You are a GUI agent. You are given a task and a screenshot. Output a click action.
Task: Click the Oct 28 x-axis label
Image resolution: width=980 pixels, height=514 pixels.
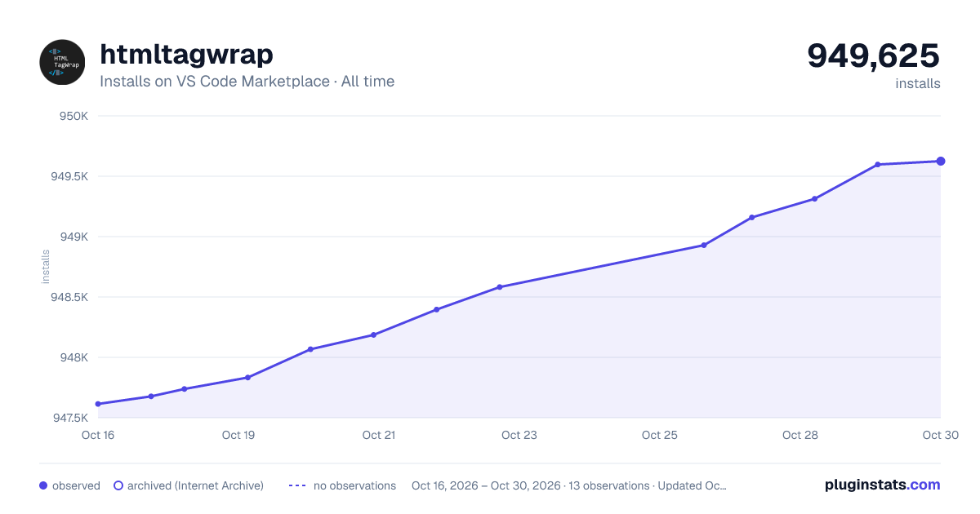(800, 435)
